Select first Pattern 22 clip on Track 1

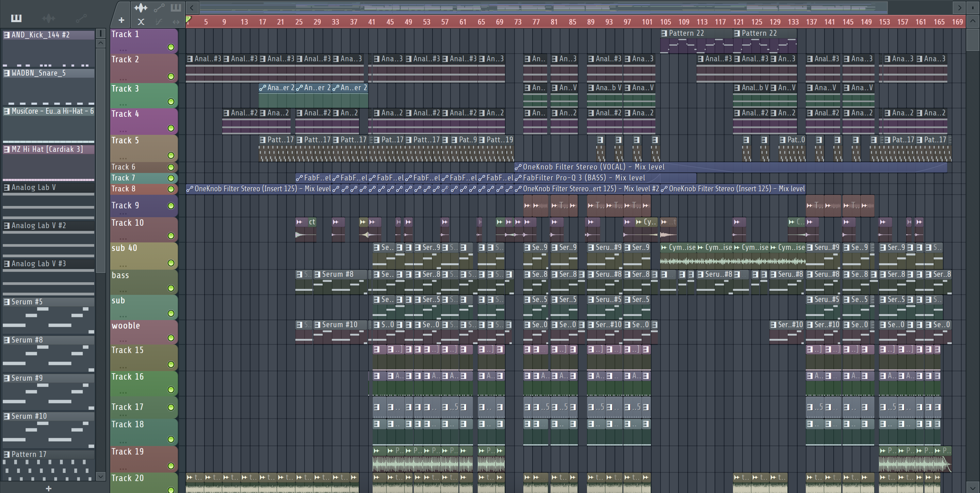pos(697,41)
